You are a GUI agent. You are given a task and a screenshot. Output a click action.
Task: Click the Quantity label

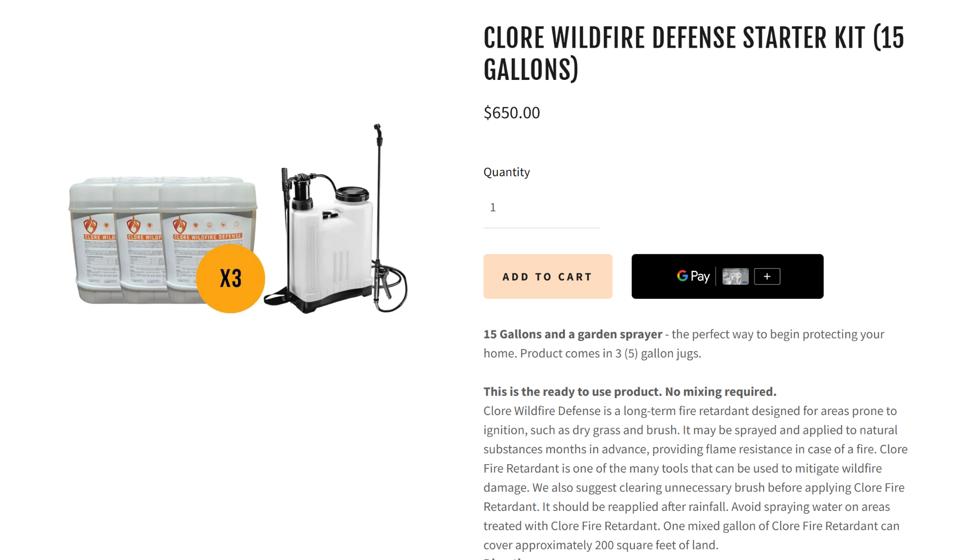506,172
